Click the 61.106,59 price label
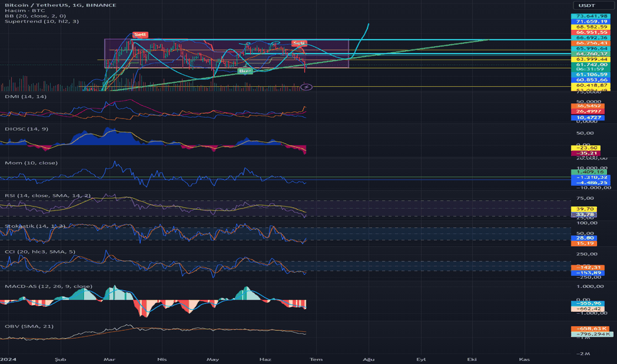Viewport: 617px width, 364px height. [x=591, y=74]
